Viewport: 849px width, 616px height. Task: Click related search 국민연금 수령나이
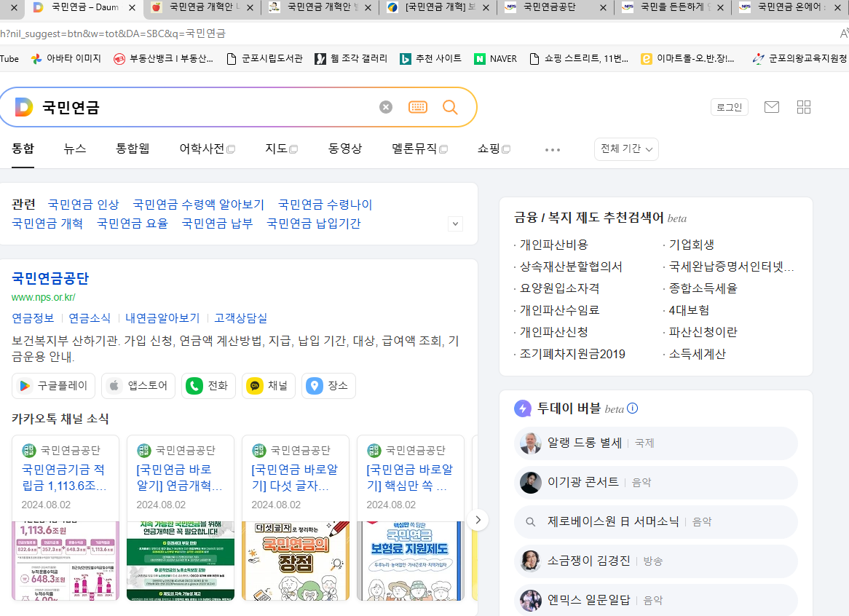click(x=325, y=205)
